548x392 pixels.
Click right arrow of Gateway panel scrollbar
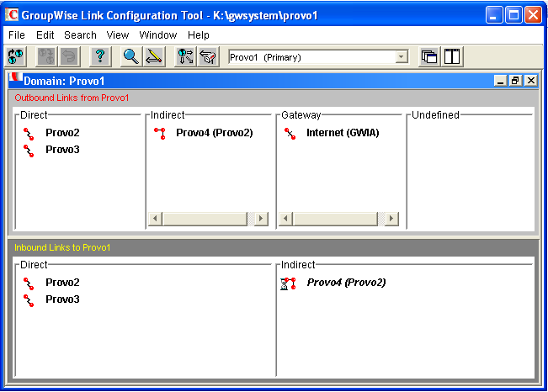click(391, 219)
